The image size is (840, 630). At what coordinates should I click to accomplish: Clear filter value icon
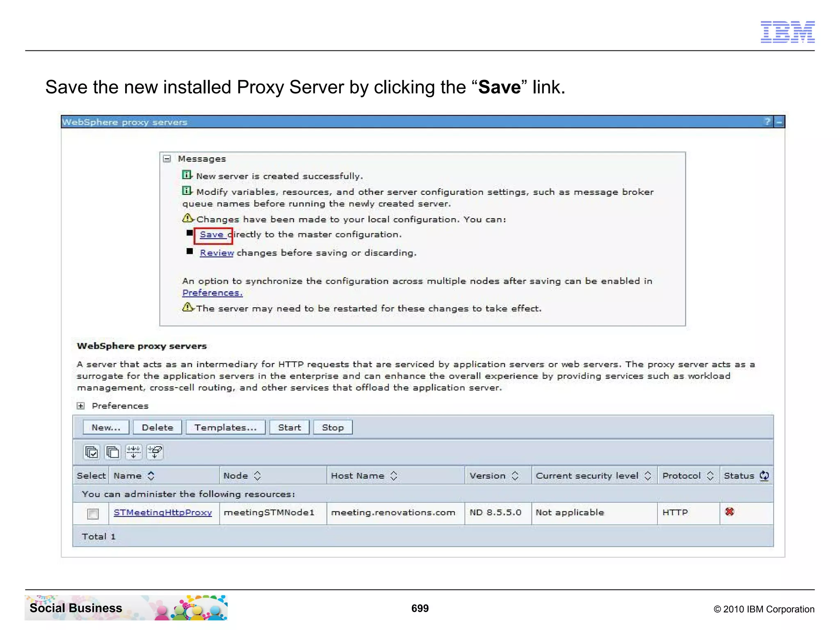[x=155, y=452]
